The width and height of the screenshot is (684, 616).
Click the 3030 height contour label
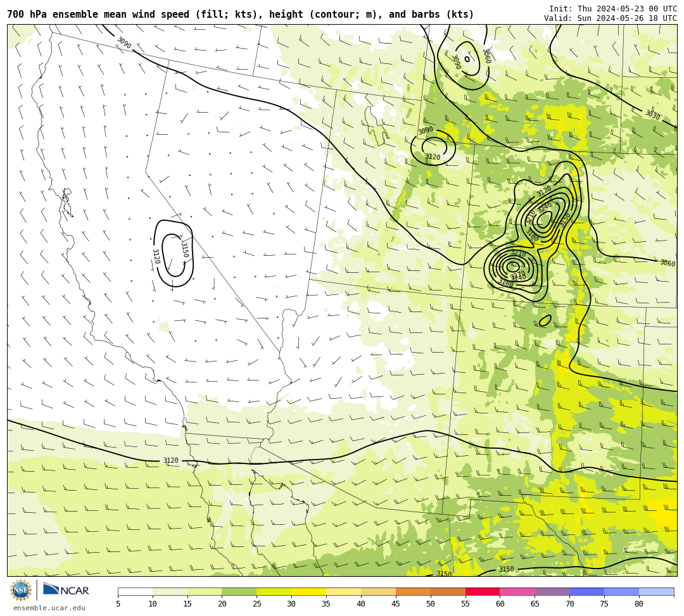652,115
